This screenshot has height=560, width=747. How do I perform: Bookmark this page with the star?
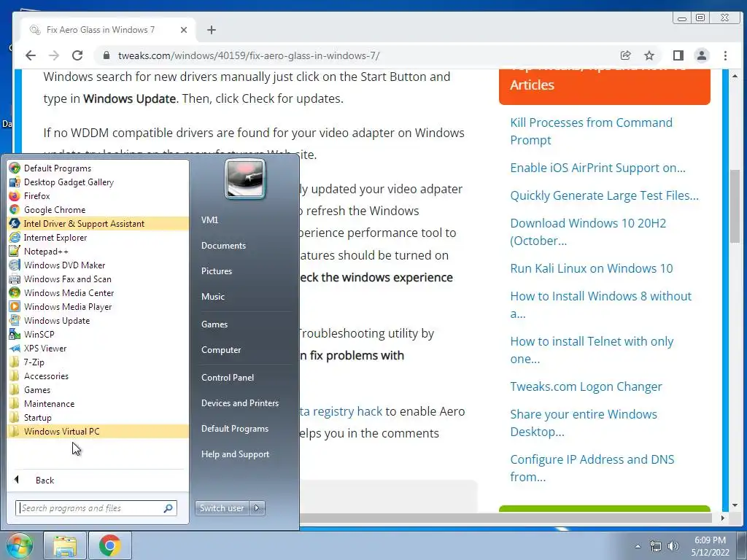tap(649, 55)
